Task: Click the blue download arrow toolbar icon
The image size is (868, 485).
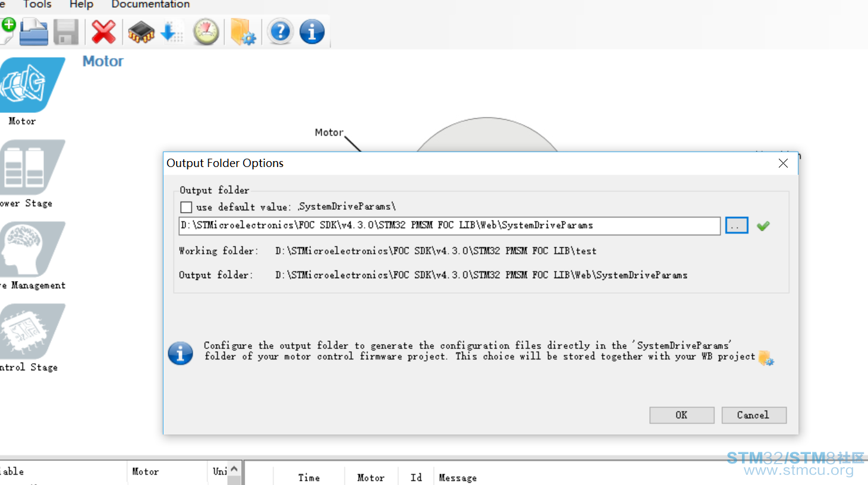Action: pyautogui.click(x=172, y=32)
